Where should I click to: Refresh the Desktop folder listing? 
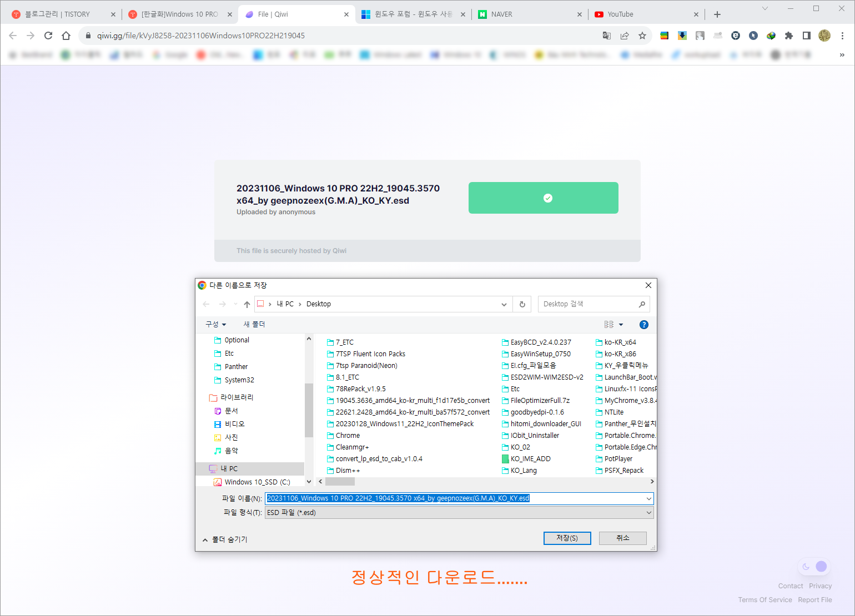point(522,304)
